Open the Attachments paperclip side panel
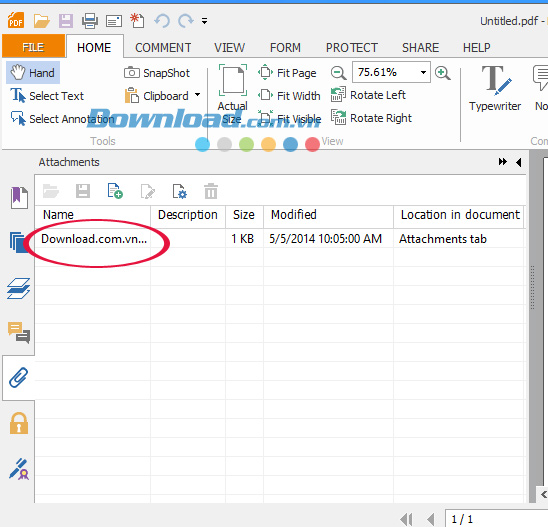The image size is (548, 527). click(x=19, y=377)
